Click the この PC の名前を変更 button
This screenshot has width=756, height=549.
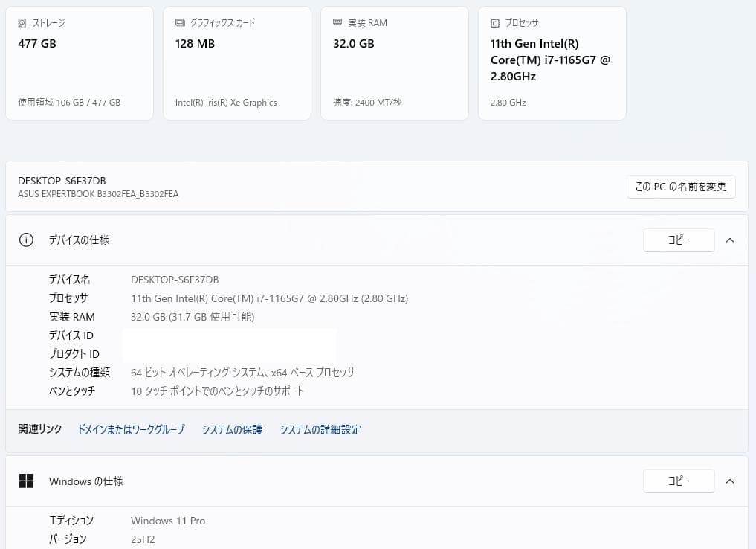[680, 187]
